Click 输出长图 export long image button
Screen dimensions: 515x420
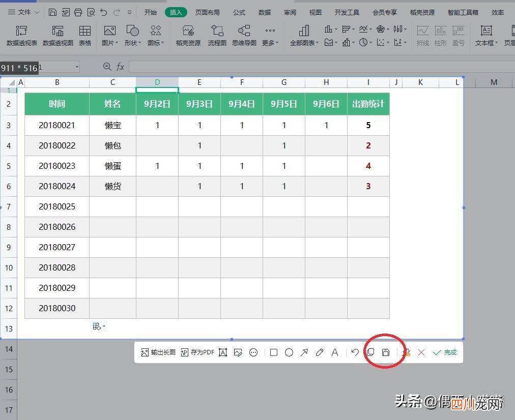coord(158,352)
